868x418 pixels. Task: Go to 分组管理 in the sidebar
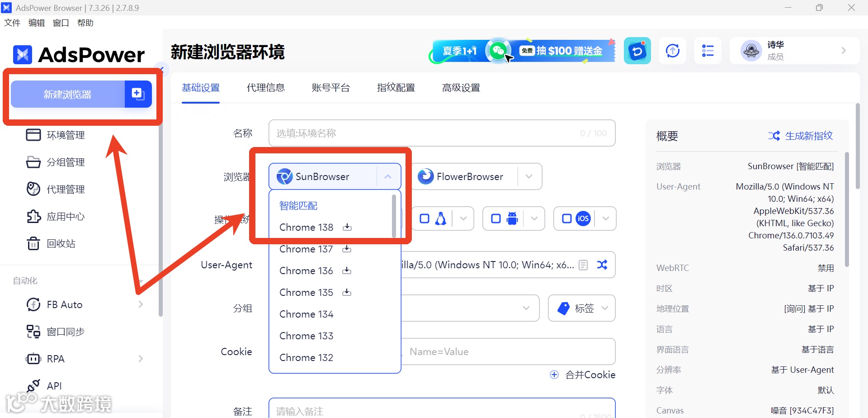tap(56, 162)
